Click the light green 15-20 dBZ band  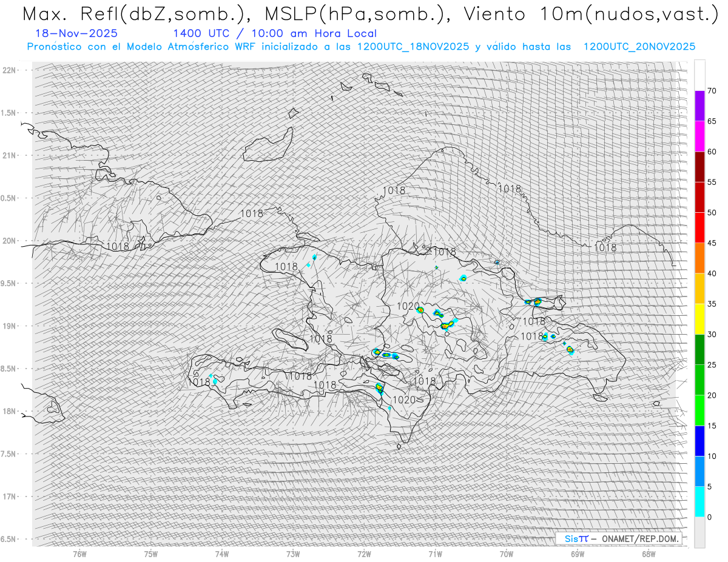point(699,410)
